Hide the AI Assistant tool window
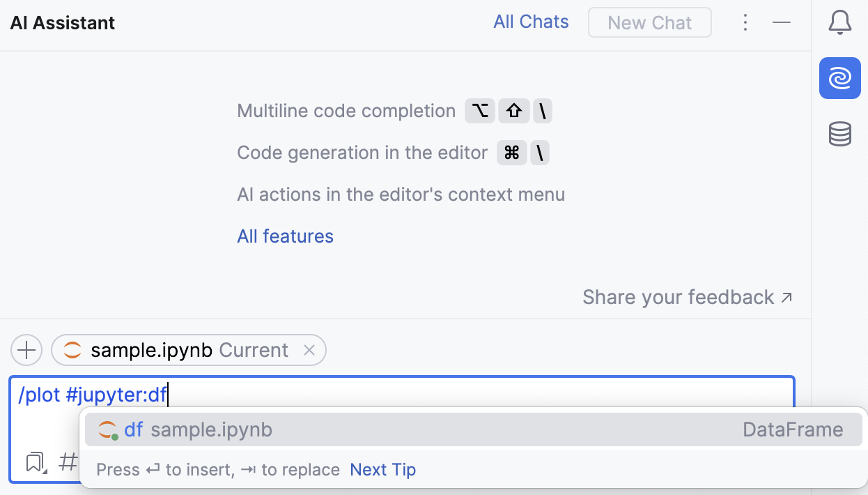 click(782, 22)
